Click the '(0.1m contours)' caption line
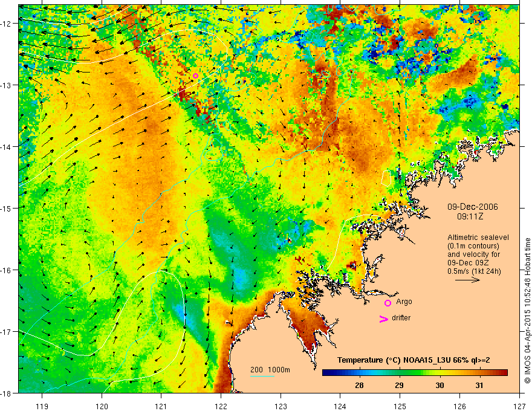 click(473, 246)
